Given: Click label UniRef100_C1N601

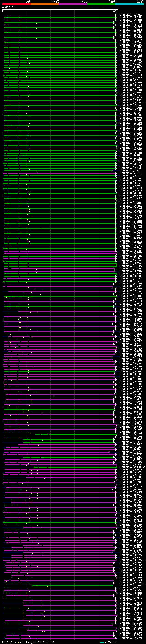Looking at the screenshot, I should tap(131, 364).
